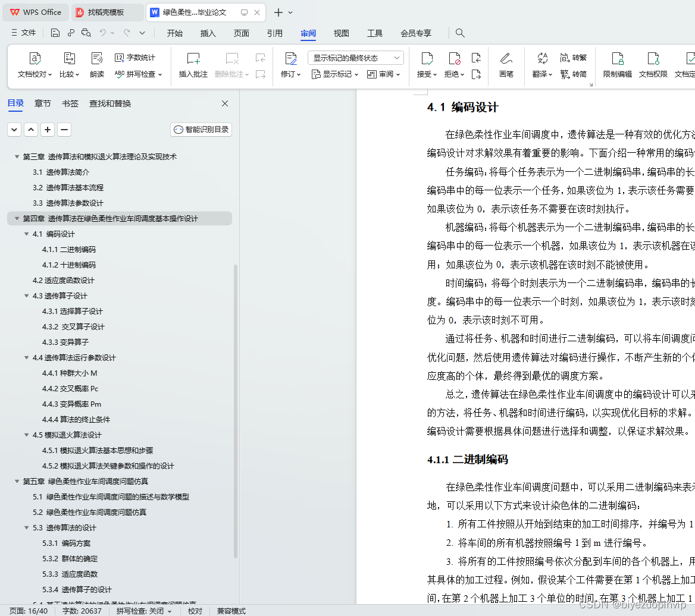Open the 翻译 translate tool
The image size is (695, 616).
tap(542, 65)
